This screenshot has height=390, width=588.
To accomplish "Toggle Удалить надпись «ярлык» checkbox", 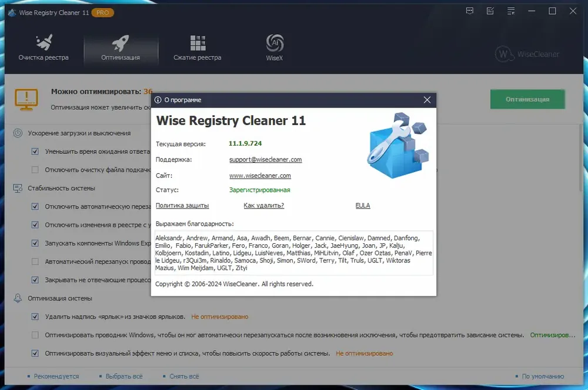I will [x=35, y=317].
